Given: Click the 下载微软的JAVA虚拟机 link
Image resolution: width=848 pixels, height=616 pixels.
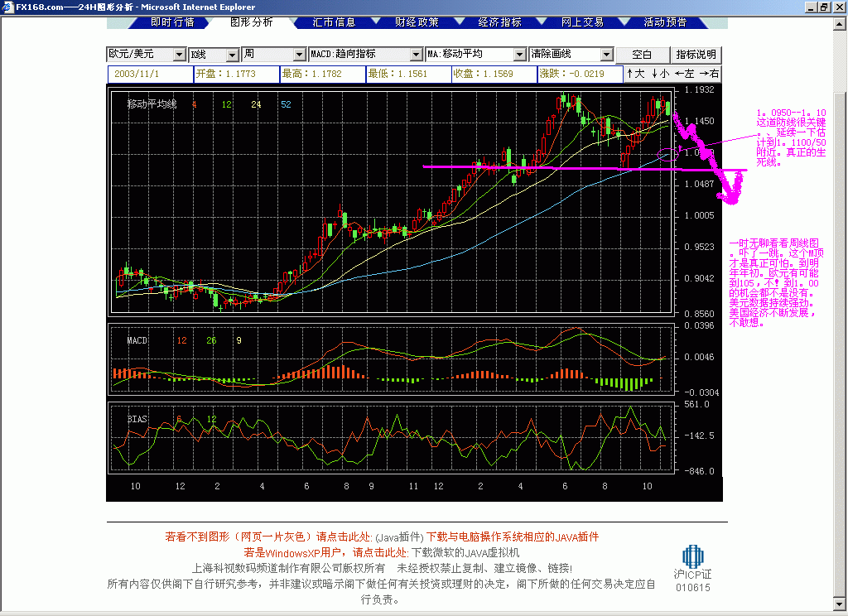Looking at the screenshot, I should (x=465, y=553).
